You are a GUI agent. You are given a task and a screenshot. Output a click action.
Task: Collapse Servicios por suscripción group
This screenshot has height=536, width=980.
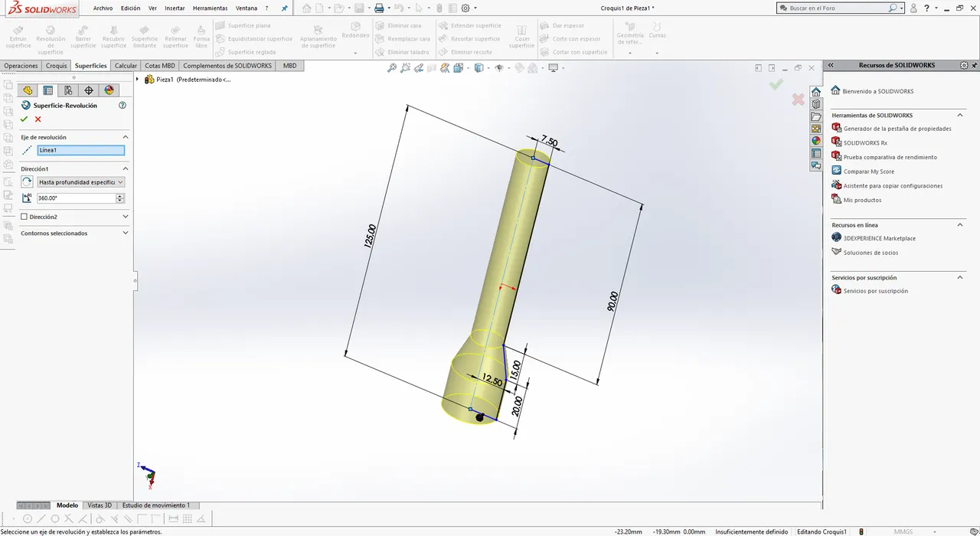point(960,277)
